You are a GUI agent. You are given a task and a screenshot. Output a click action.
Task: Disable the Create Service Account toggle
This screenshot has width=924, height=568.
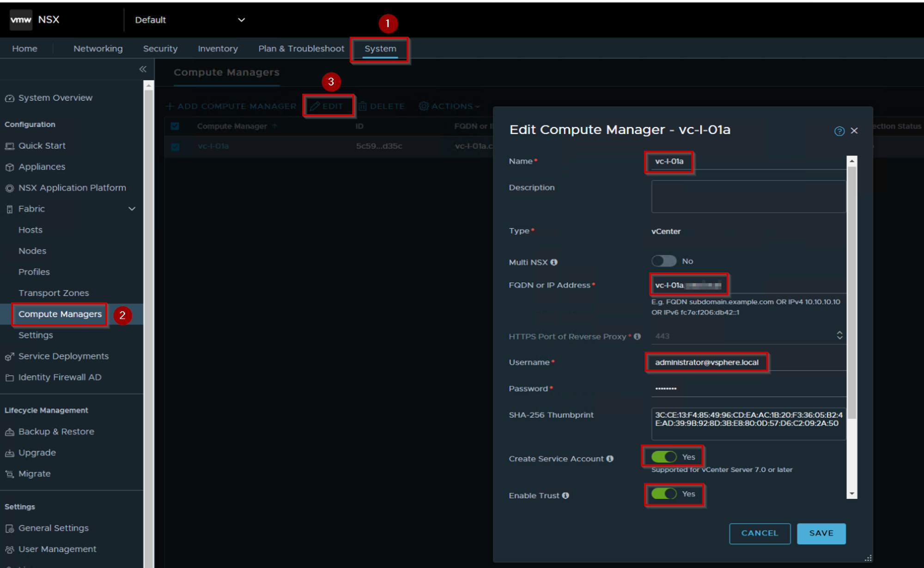tap(663, 457)
